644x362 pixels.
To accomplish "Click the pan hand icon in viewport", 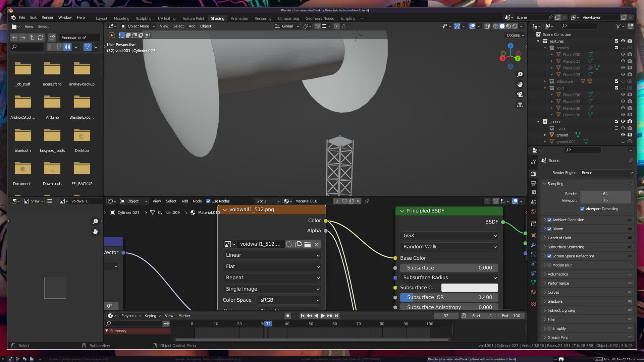I will tap(520, 84).
